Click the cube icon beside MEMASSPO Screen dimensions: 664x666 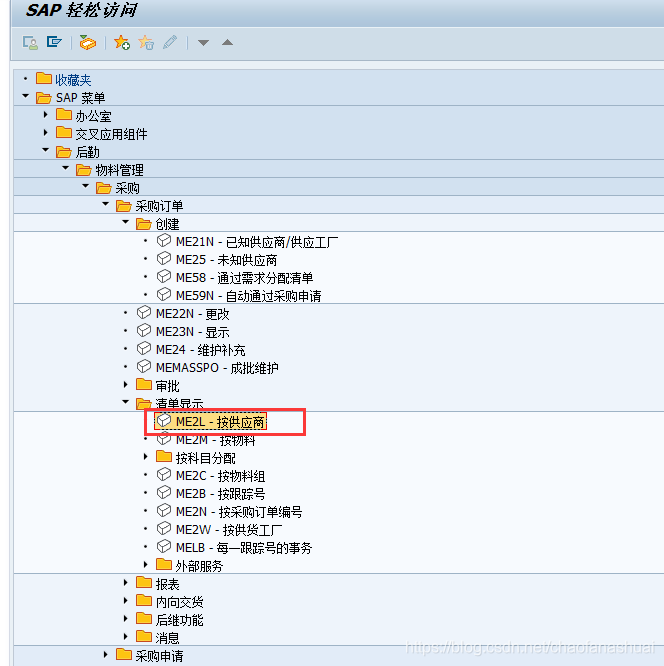[144, 367]
